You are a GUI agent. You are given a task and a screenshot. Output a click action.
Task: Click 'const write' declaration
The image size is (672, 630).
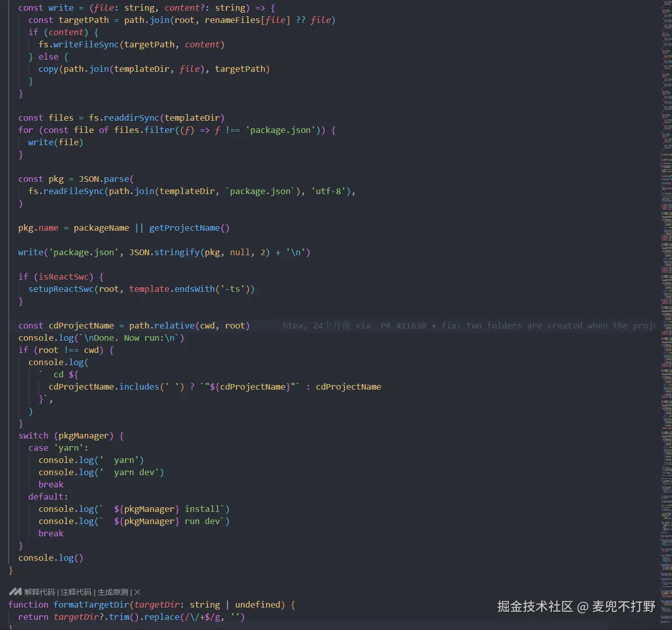(x=46, y=8)
